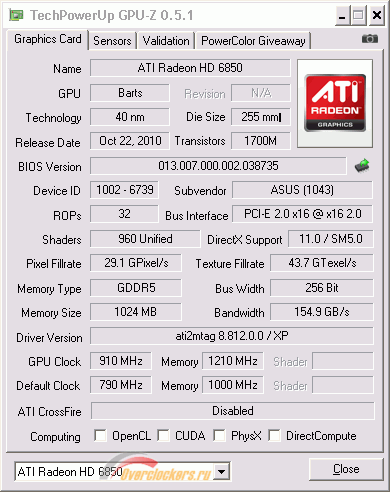Viewport: 390px width, 492px height.
Task: Click the ATI Radeon Graphics logo
Action: click(335, 103)
